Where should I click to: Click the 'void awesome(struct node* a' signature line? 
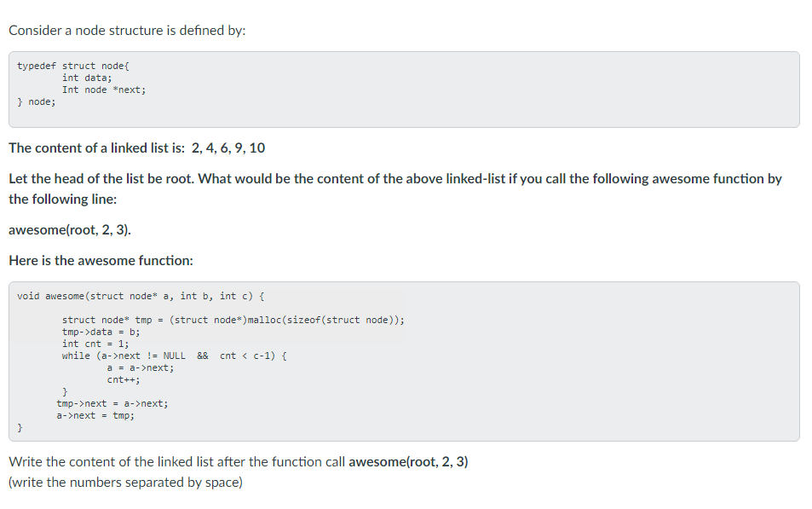coord(141,296)
